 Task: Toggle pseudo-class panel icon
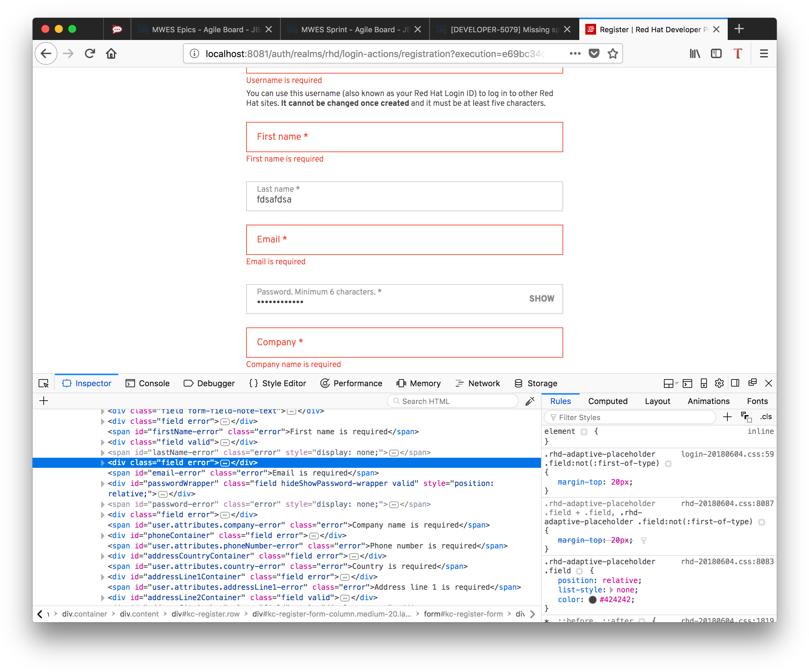[x=746, y=417]
